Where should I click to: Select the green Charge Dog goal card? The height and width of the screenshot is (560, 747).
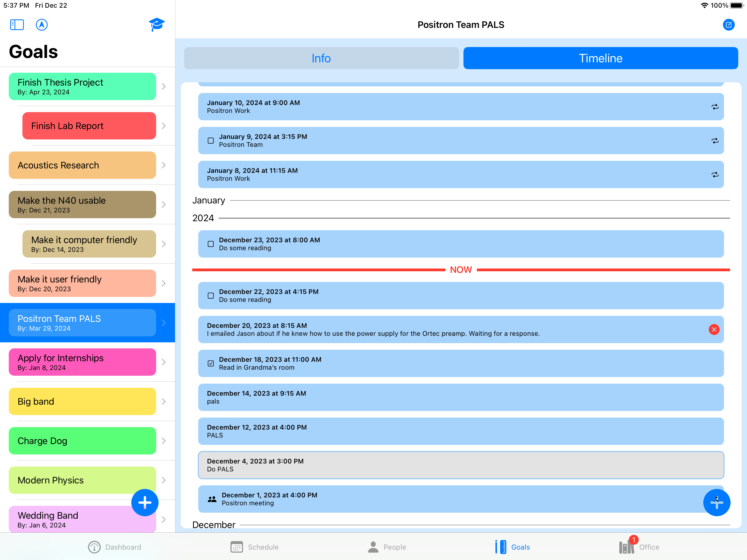[x=82, y=441]
